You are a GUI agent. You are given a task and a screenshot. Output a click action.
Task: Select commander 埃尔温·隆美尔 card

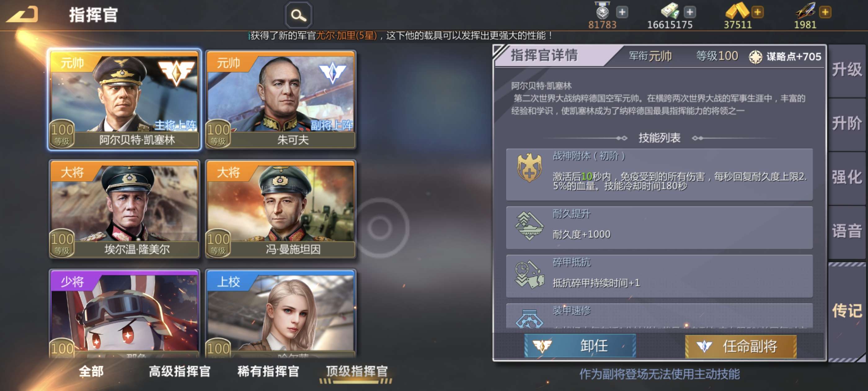(124, 209)
